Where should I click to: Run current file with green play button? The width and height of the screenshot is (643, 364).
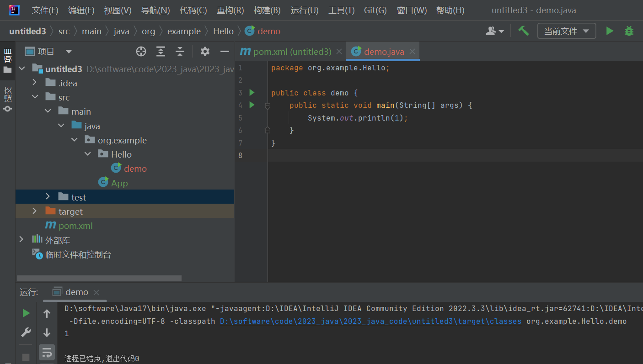609,31
